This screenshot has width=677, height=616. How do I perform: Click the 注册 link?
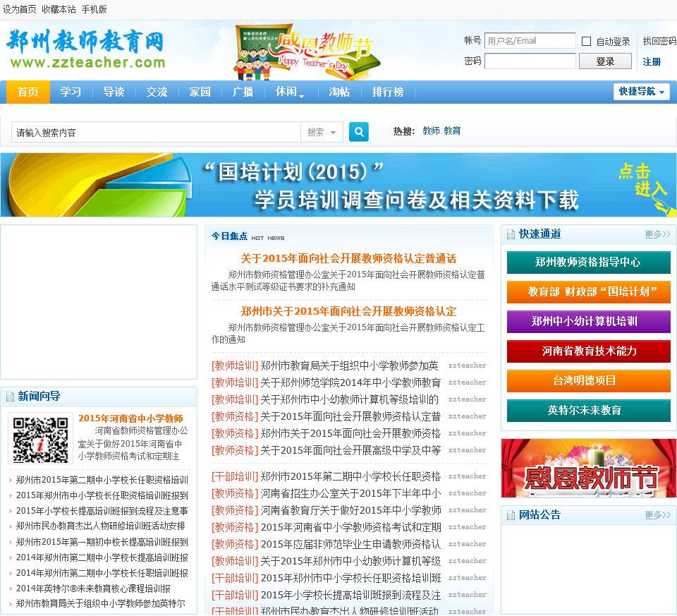pyautogui.click(x=652, y=62)
